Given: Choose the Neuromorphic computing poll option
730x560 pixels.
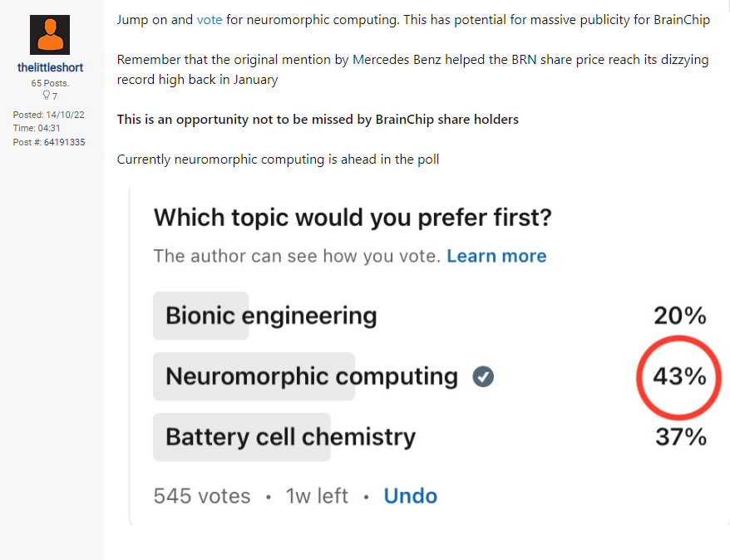Looking at the screenshot, I should [311, 376].
